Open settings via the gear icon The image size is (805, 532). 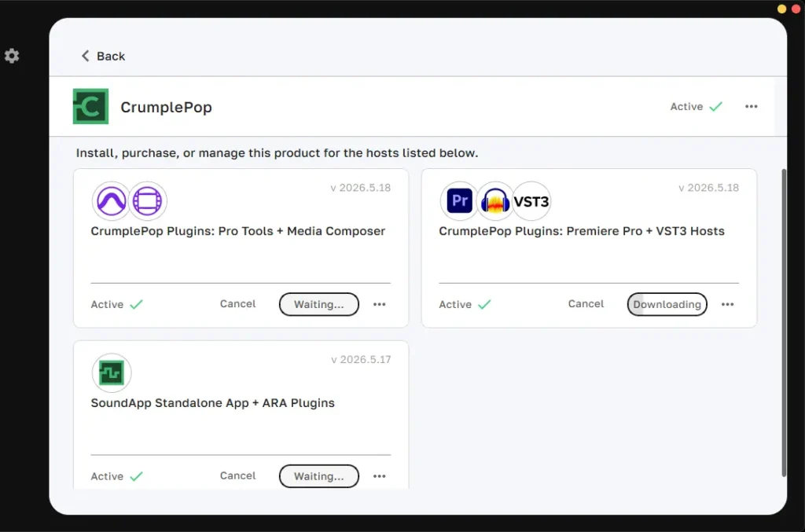click(12, 56)
